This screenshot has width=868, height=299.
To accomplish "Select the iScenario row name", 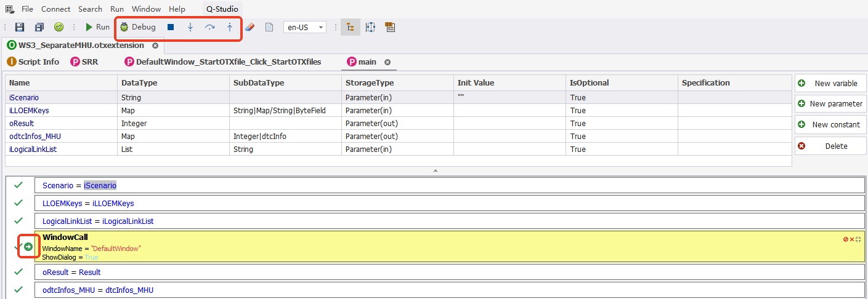I will 23,97.
